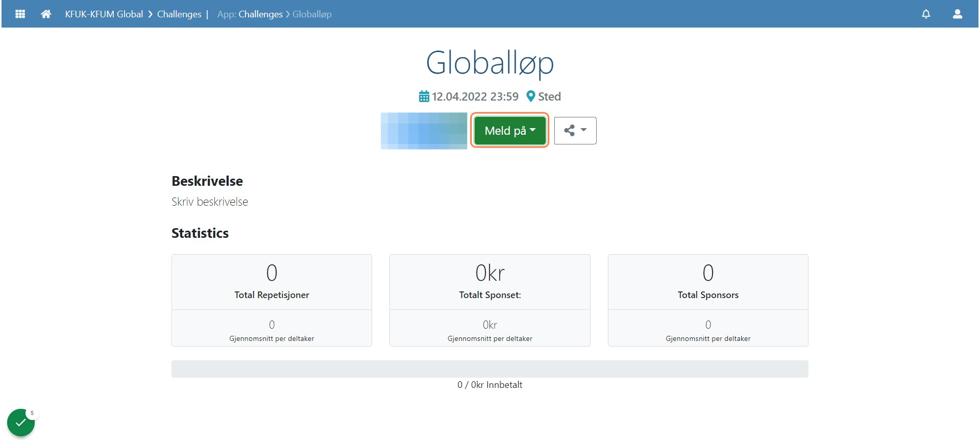Click Gjennomsnitt per deltaker under Totalt Sponset

pyautogui.click(x=490, y=338)
